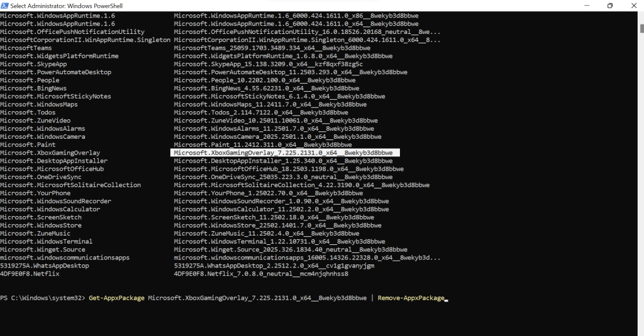Image resolution: width=644 pixels, height=336 pixels.
Task: Click the Get-AppxPackage command text
Action: [x=116, y=298]
